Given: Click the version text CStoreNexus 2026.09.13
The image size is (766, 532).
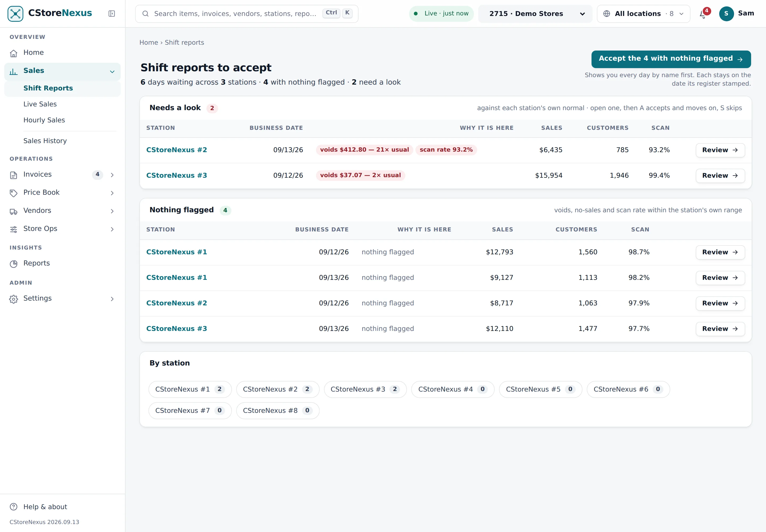Looking at the screenshot, I should pos(44,522).
